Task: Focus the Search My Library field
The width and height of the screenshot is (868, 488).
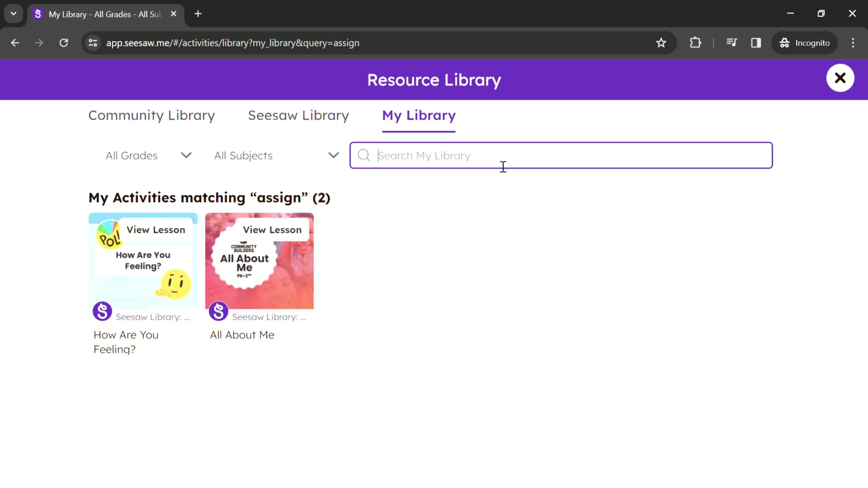Action: [561, 155]
